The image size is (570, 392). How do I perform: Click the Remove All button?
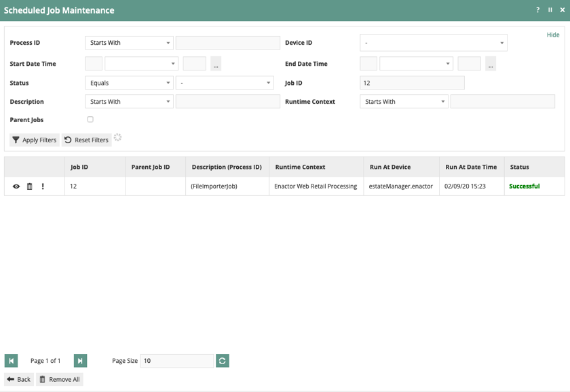point(60,379)
